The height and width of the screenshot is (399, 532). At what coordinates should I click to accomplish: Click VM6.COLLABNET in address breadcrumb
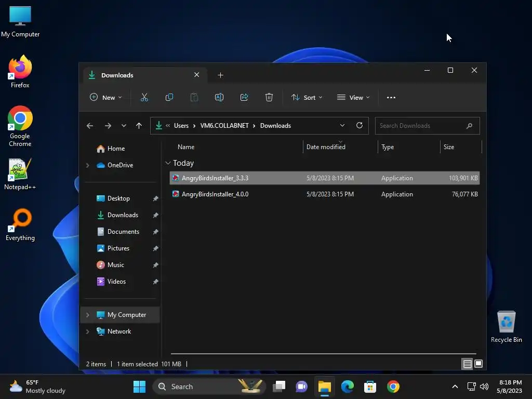(224, 126)
